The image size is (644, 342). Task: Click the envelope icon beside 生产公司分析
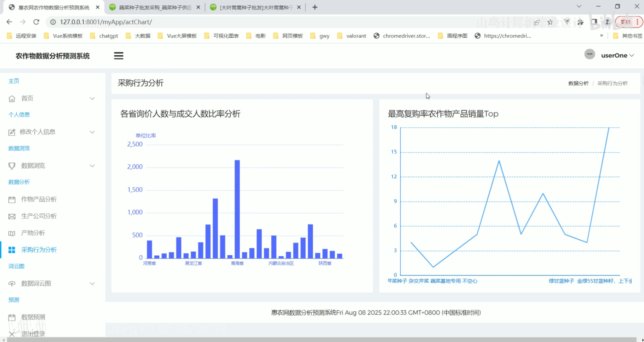point(12,216)
